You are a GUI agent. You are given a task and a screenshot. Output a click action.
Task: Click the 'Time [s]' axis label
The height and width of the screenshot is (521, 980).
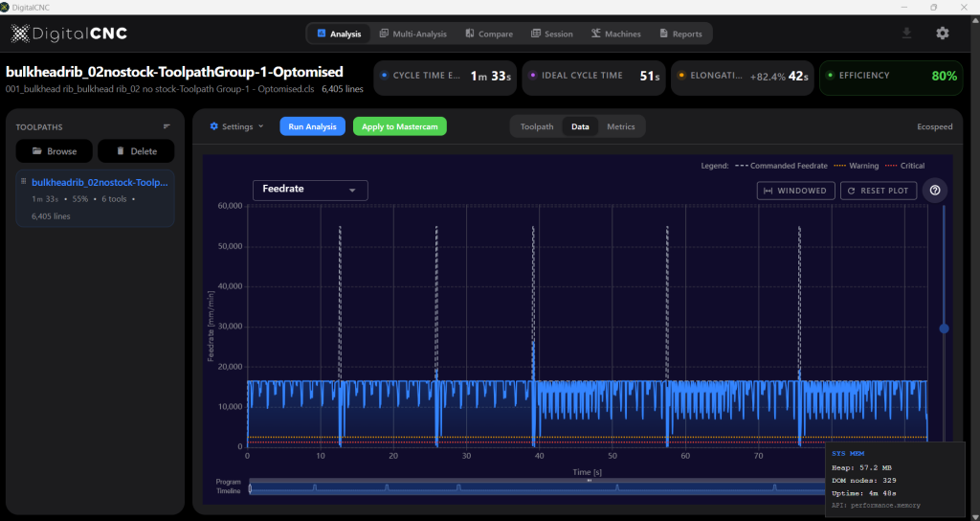point(587,472)
